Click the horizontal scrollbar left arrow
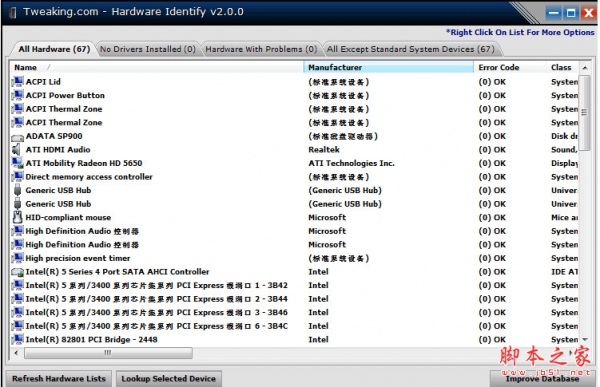This screenshot has height=387, width=600. pos(16,353)
